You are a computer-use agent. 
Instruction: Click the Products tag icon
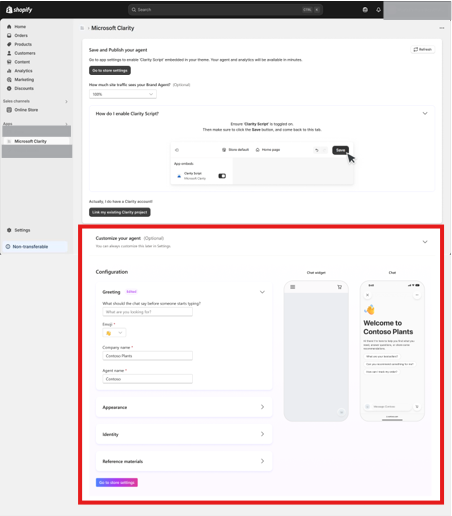click(9, 44)
